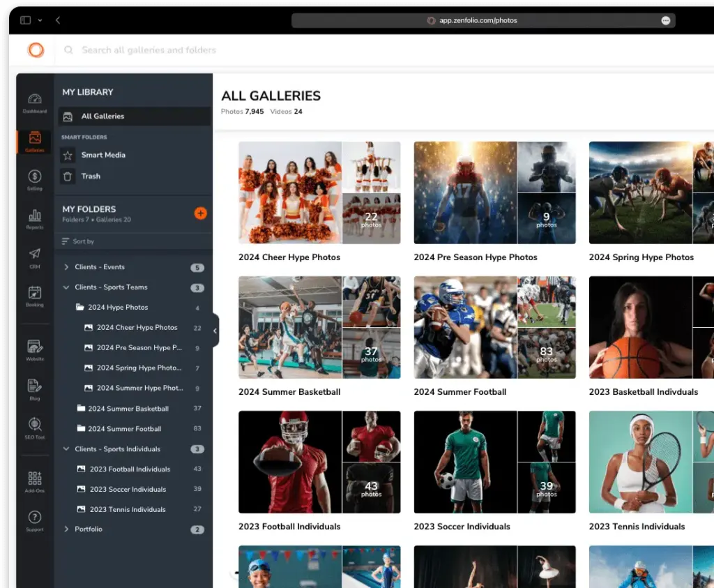Screen dimensions: 714x588
Task: Collapse the Clients - Sports Teams folder
Action: pyautogui.click(x=66, y=287)
